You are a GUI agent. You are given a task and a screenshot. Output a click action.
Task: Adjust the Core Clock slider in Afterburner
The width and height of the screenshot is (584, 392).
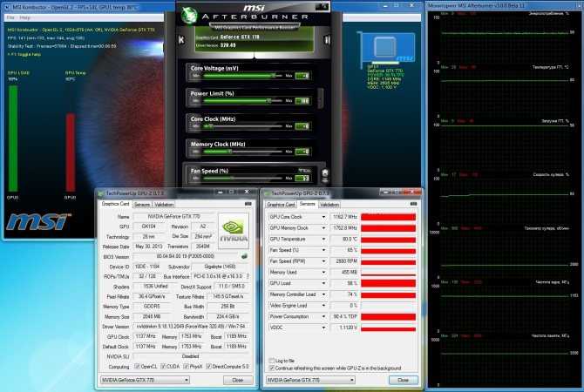pyautogui.click(x=242, y=125)
